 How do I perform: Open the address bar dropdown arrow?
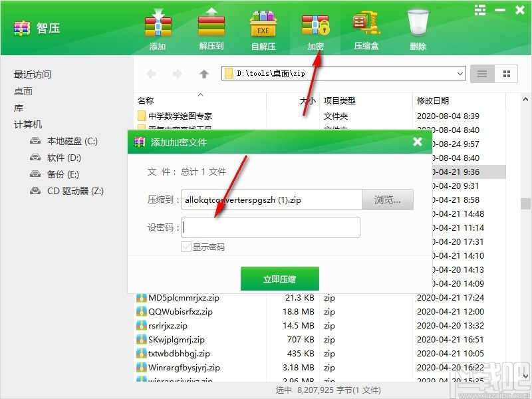[x=460, y=73]
